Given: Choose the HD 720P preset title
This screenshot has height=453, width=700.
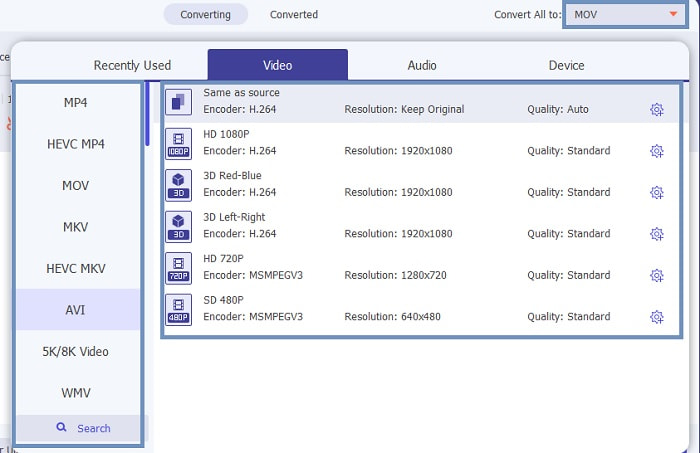Looking at the screenshot, I should click(x=223, y=258).
